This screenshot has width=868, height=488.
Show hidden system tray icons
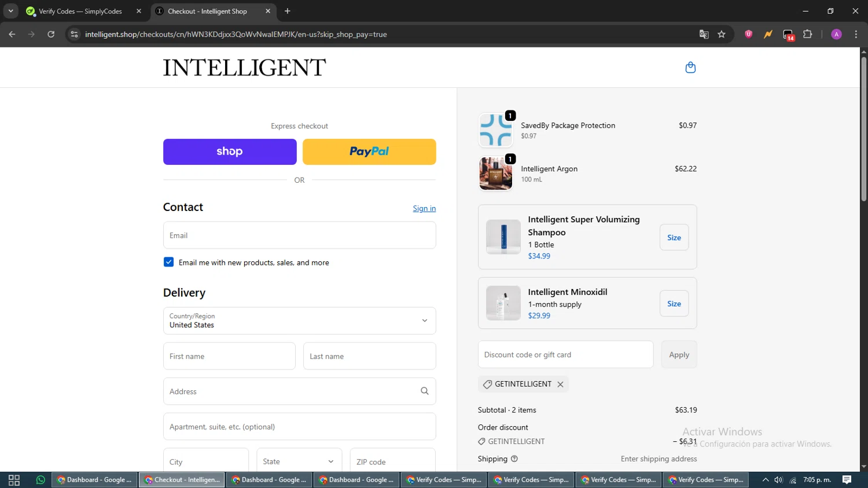point(766,480)
